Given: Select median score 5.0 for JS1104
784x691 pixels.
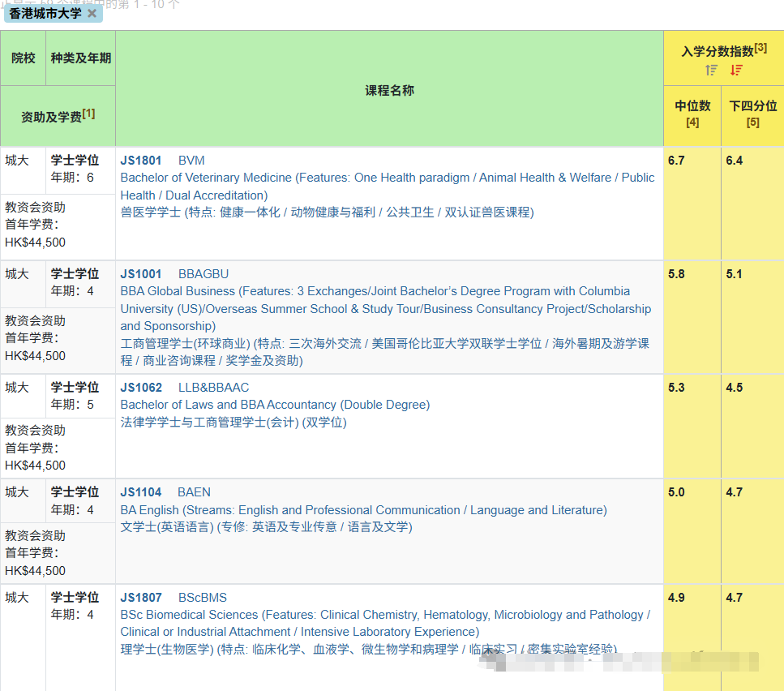Looking at the screenshot, I should pos(676,492).
